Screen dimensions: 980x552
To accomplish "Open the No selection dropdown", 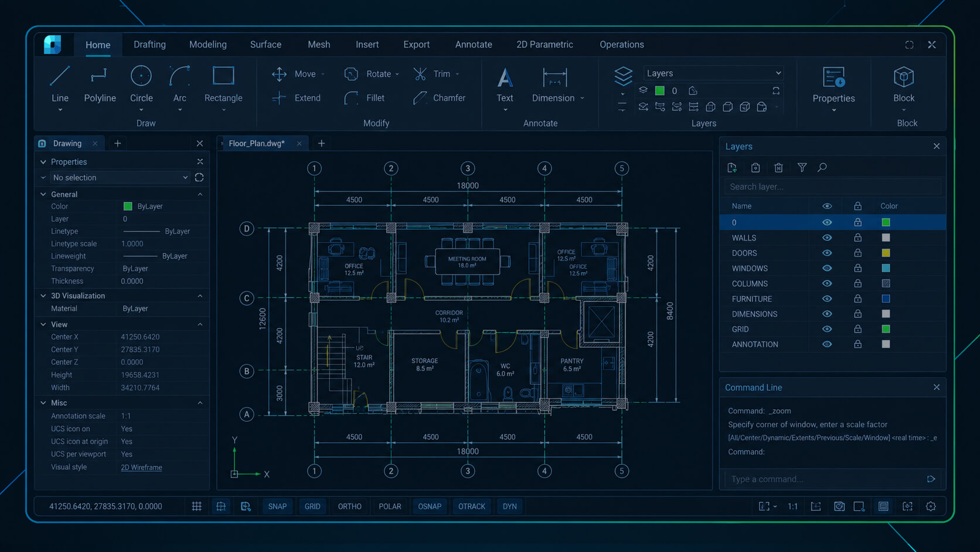I will coord(120,178).
